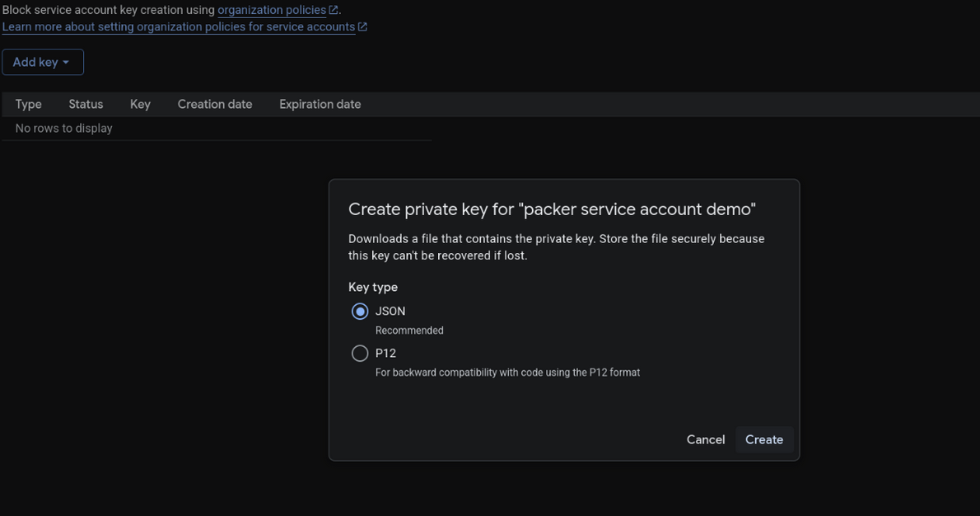Click the Expiration date column header
This screenshot has width=980, height=516.
click(x=320, y=104)
